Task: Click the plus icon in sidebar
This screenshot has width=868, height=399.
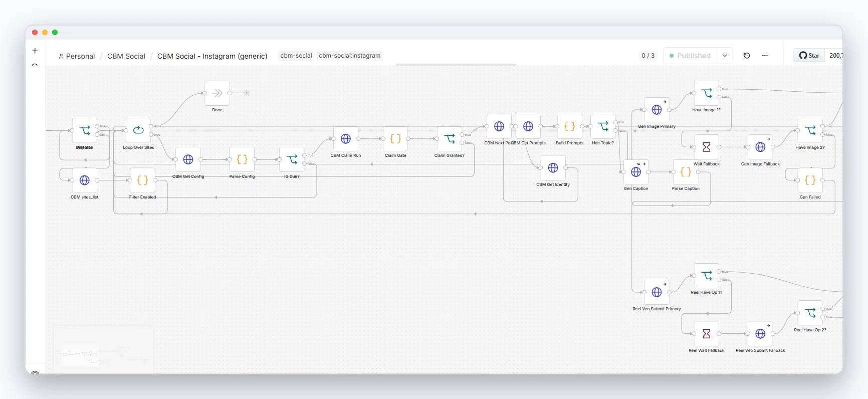Action: tap(35, 51)
